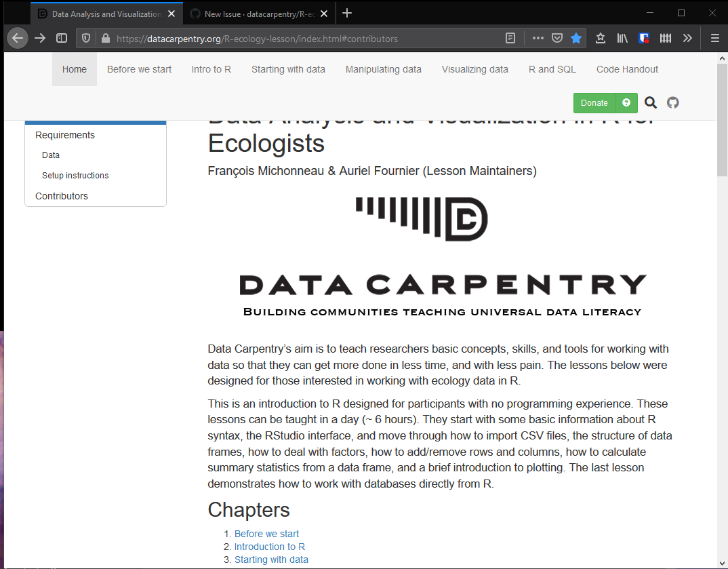Open Introduction to R chapter link
Image resolution: width=728 pixels, height=569 pixels.
[270, 547]
